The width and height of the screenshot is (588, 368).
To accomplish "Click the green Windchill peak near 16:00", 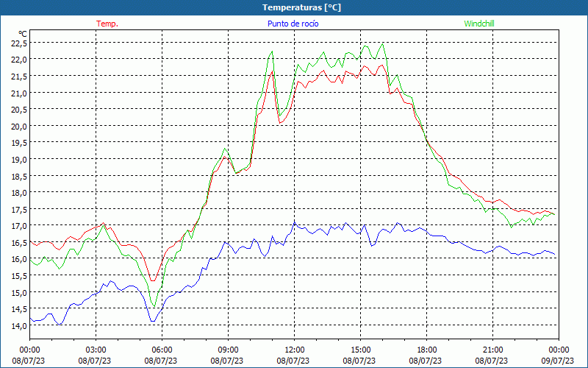I will click(x=382, y=44).
